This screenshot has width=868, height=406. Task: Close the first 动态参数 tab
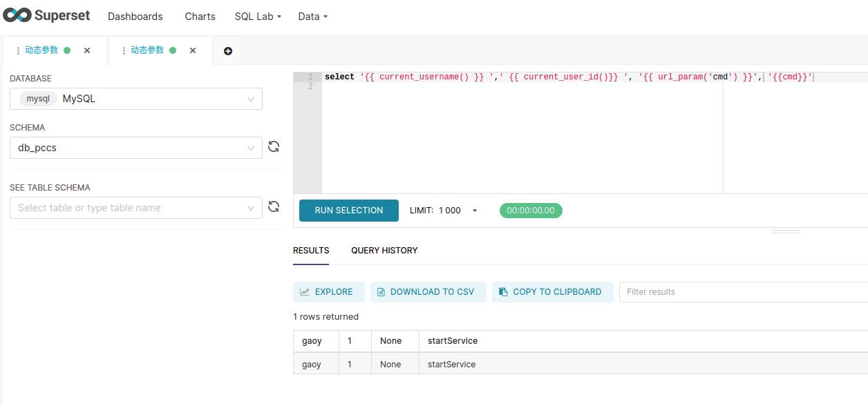[x=87, y=50]
